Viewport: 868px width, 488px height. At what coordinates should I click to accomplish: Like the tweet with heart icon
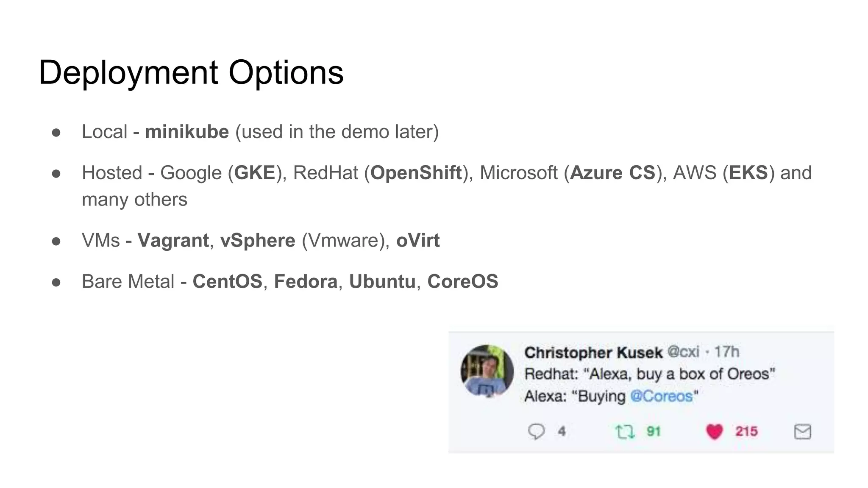(x=714, y=432)
